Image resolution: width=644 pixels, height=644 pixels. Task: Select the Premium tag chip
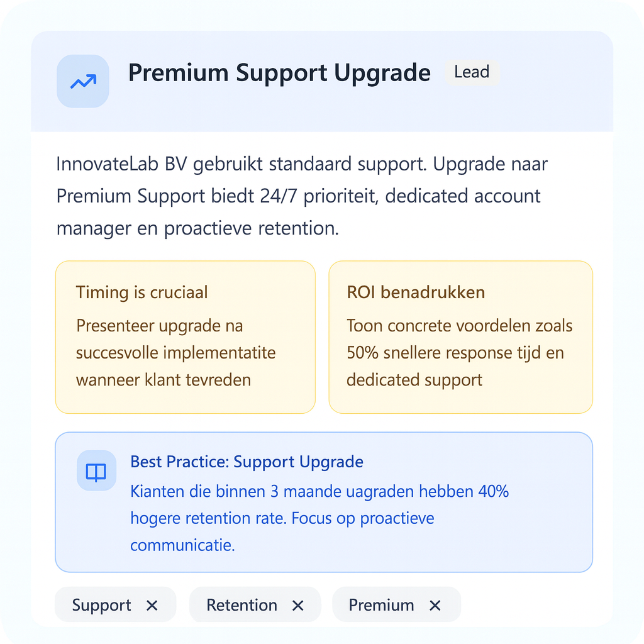[381, 605]
